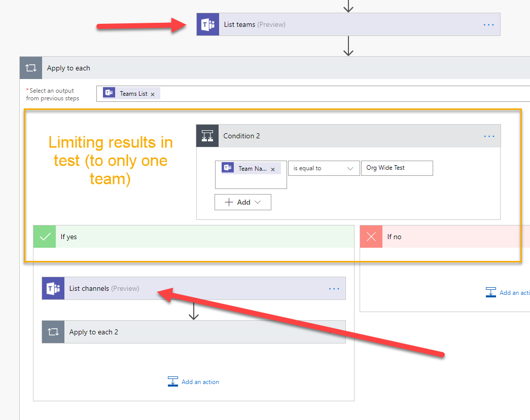Remove the Teams List token
This screenshot has height=420, width=530.
153,94
